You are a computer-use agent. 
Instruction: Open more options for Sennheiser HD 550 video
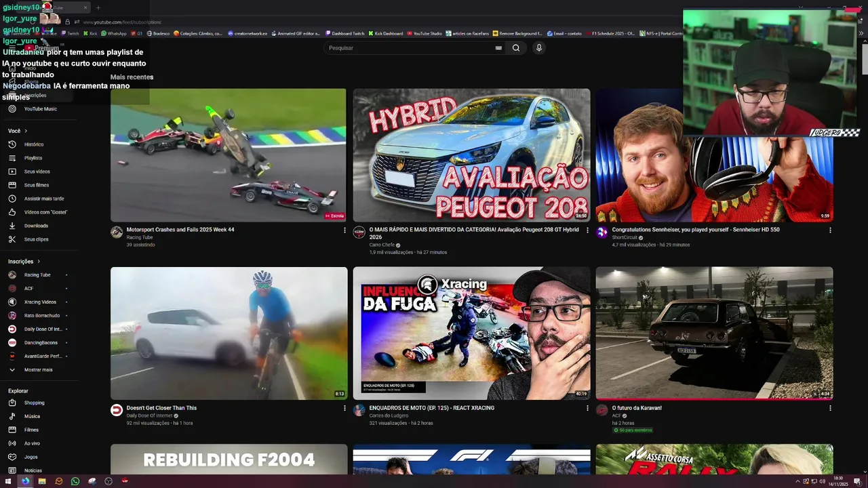tap(830, 230)
